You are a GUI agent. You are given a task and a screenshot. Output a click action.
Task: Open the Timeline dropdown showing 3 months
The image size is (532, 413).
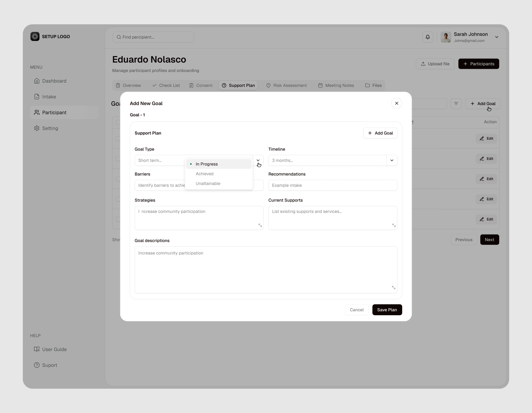pos(392,160)
